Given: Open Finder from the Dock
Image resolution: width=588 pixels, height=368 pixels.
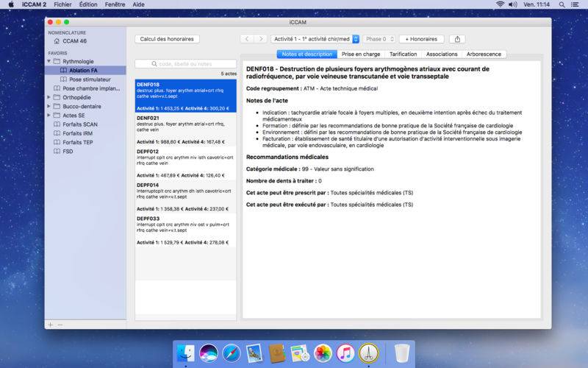Looking at the screenshot, I should [x=186, y=353].
